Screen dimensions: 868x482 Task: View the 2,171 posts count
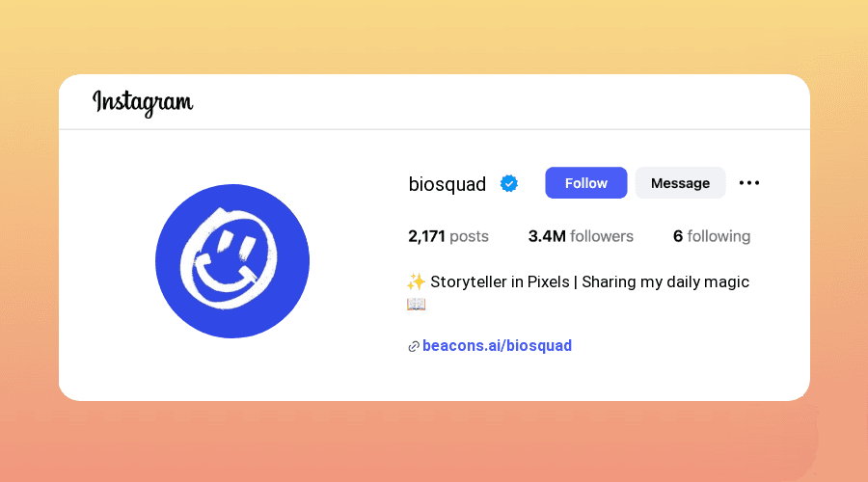tap(448, 236)
